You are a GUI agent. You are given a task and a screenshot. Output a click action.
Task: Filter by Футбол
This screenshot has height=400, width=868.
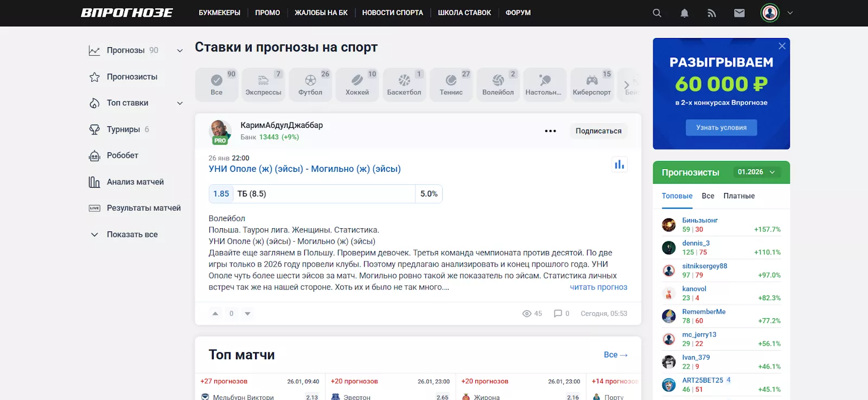pos(310,85)
